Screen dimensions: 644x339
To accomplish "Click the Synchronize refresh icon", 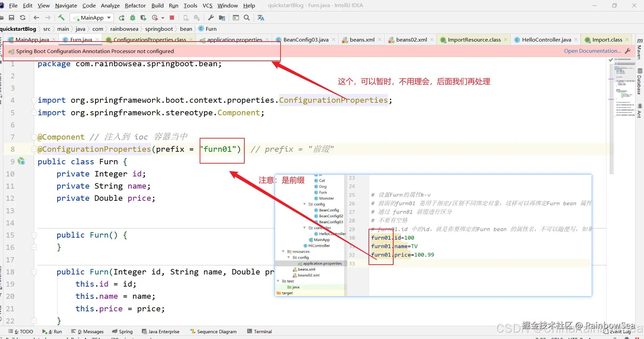I will (x=23, y=18).
